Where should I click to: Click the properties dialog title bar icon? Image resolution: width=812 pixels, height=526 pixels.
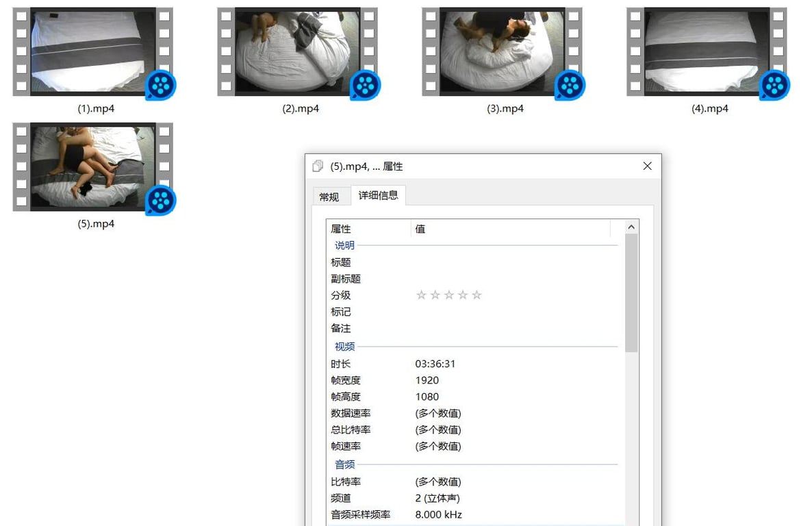click(318, 166)
